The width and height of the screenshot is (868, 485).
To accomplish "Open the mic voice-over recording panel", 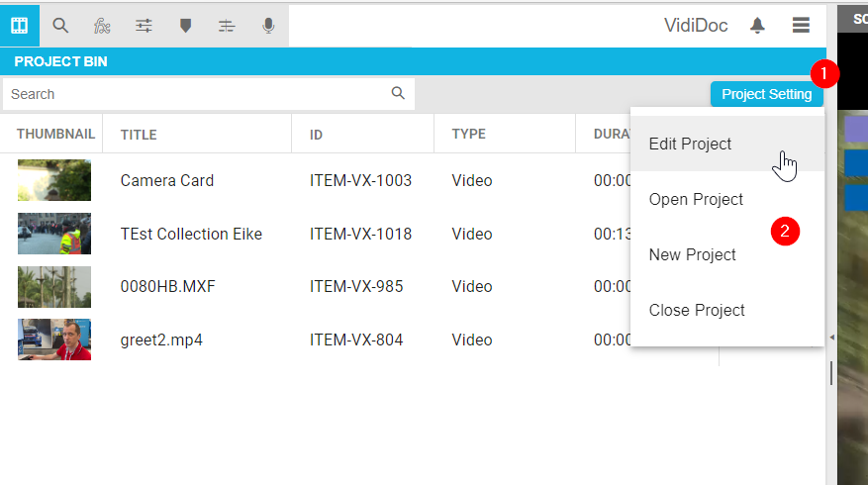I will [x=268, y=26].
